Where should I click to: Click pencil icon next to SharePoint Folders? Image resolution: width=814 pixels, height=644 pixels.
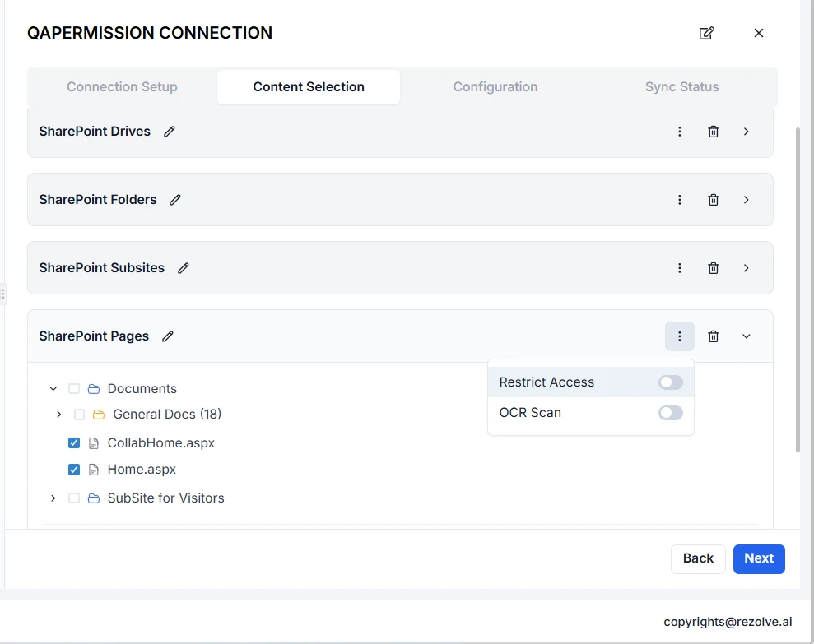[175, 200]
